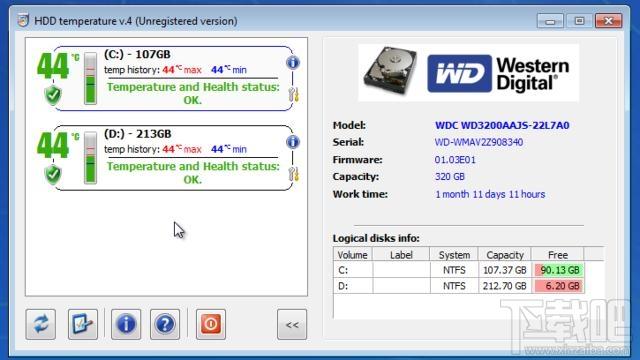Click the thermometer gauge for drive D:

click(x=91, y=158)
